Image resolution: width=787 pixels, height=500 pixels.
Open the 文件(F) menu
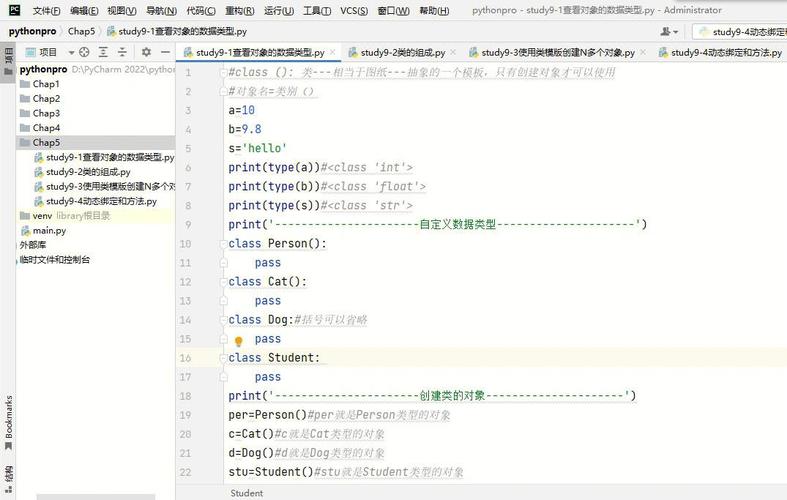tap(46, 11)
